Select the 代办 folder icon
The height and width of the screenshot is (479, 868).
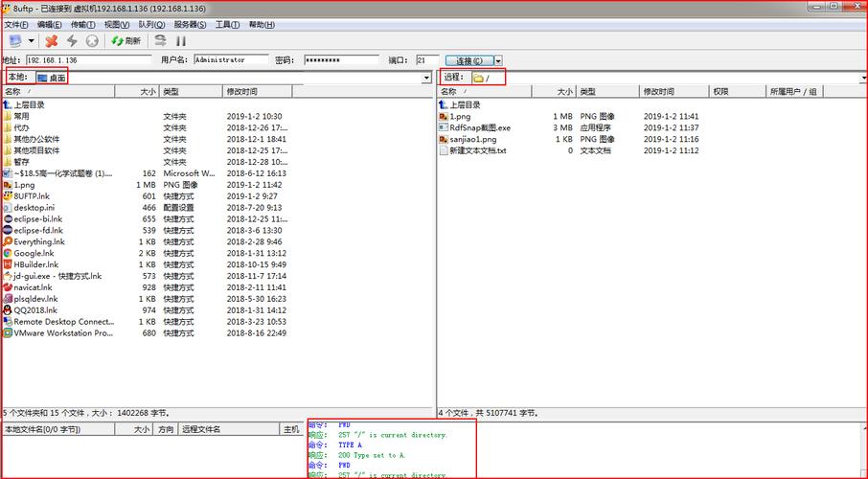8,128
